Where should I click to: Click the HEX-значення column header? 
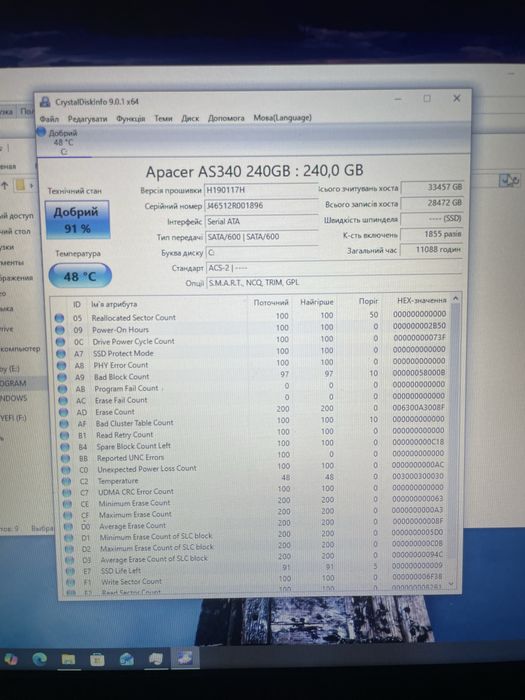coord(421,301)
